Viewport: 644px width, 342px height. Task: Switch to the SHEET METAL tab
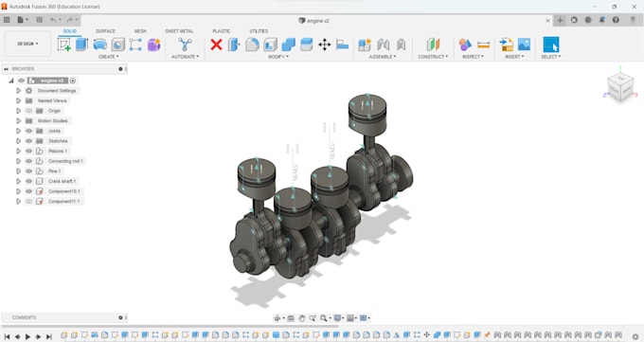[x=179, y=31]
